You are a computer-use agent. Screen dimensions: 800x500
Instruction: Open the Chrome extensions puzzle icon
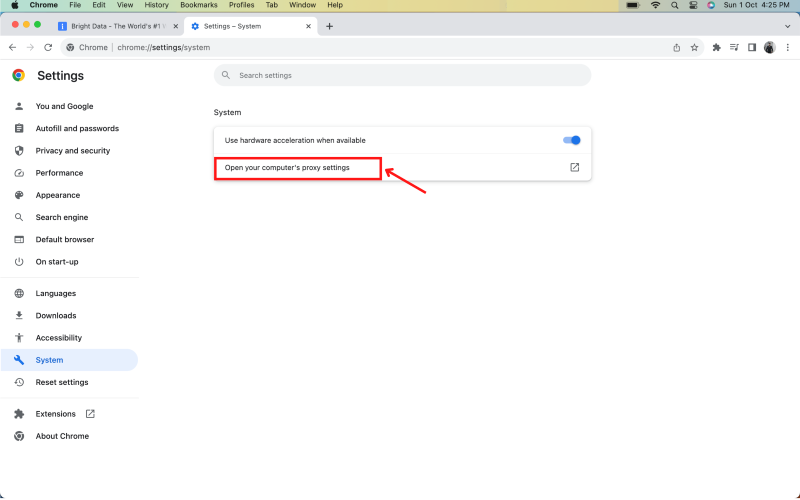click(716, 47)
